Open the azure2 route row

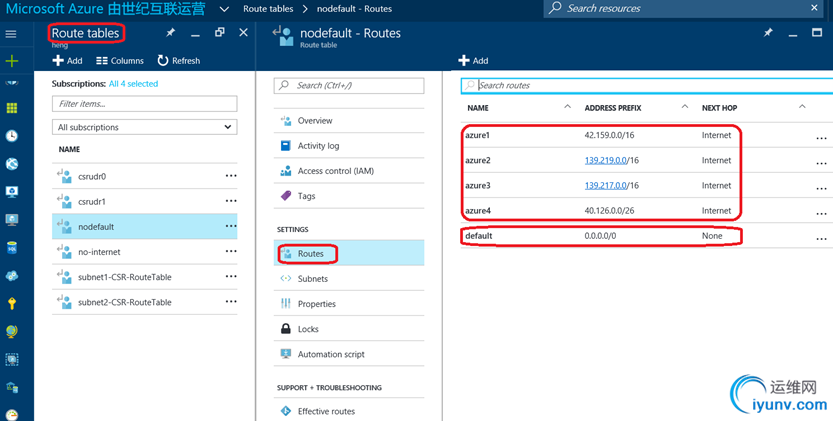click(x=647, y=160)
